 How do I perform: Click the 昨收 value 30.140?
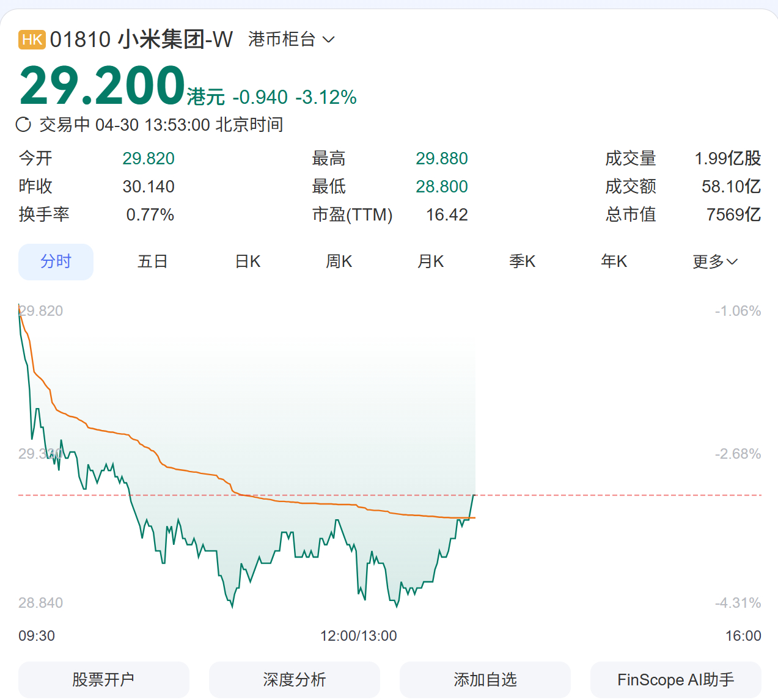[x=149, y=187]
